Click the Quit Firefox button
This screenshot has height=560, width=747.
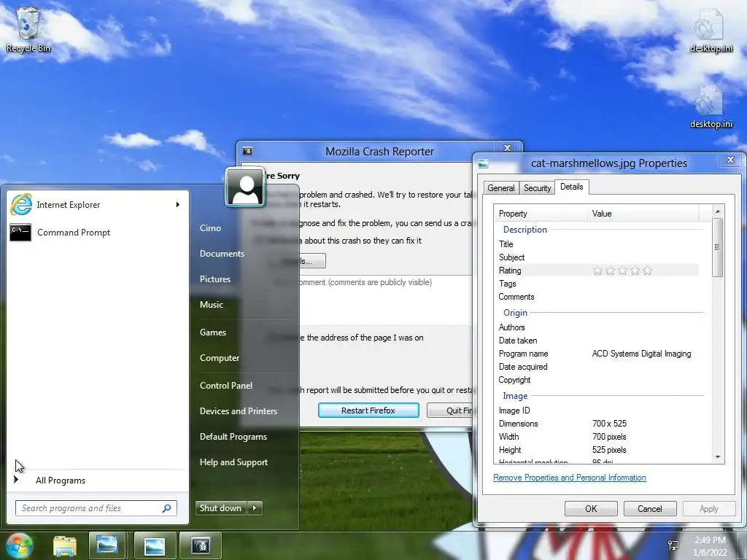pyautogui.click(x=449, y=411)
